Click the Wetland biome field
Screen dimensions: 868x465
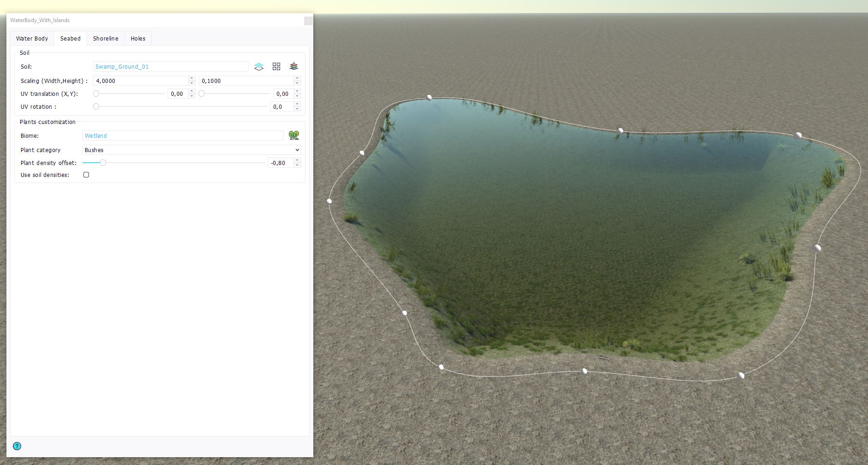click(x=183, y=136)
